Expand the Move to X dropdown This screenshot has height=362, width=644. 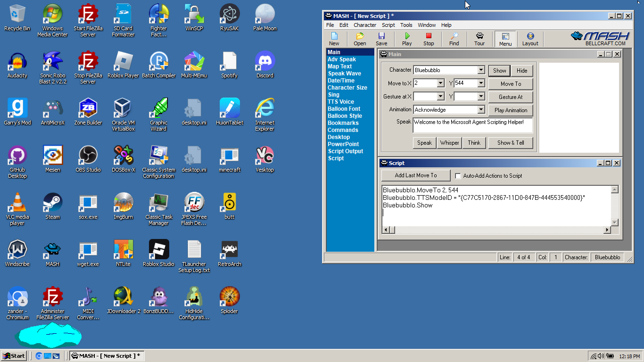click(x=440, y=83)
